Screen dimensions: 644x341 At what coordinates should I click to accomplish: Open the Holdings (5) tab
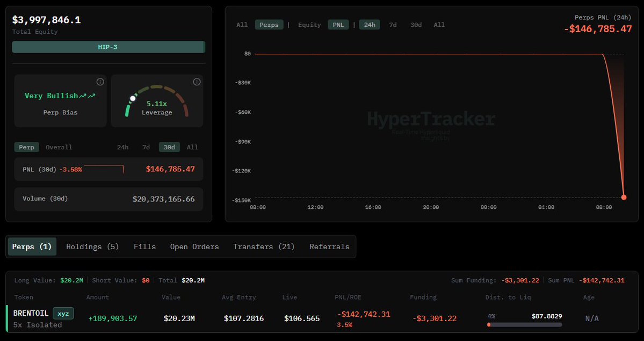92,246
